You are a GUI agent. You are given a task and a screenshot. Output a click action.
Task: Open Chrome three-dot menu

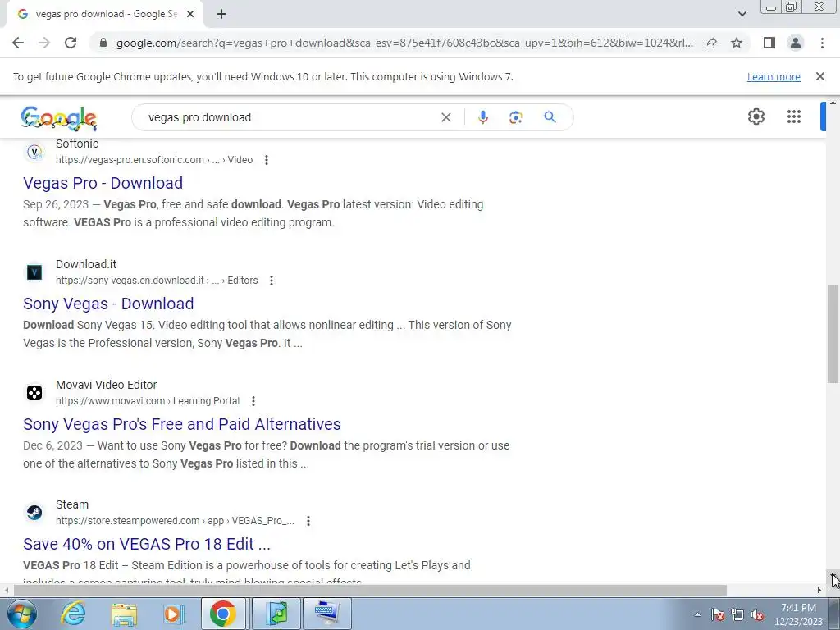click(822, 43)
